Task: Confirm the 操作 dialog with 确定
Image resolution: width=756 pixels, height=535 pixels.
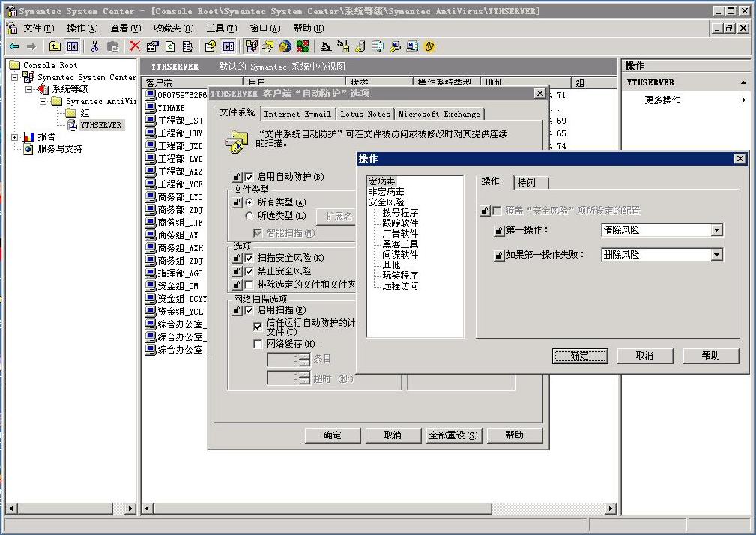Action: tap(579, 356)
